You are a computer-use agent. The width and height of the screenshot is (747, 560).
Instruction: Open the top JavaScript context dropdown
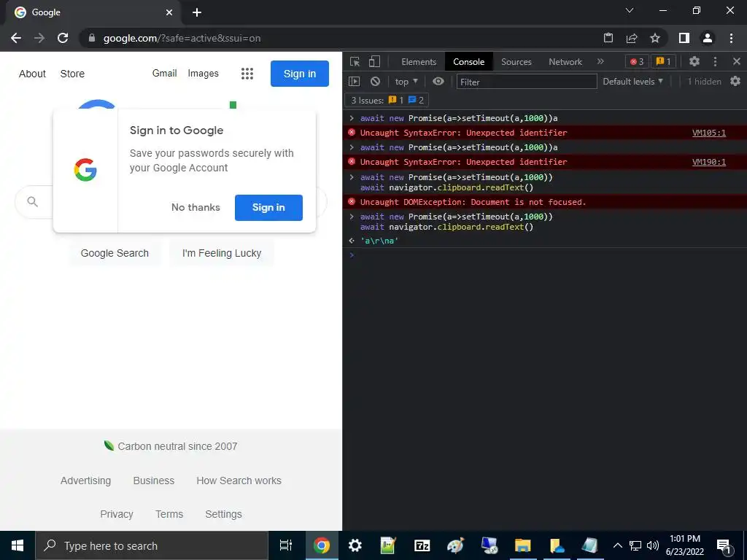click(x=406, y=82)
